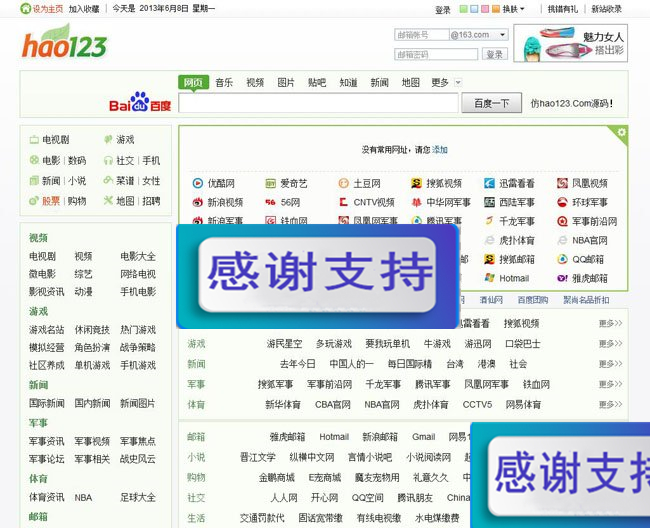Focus the Baidu search input box
The image size is (650, 528).
pyautogui.click(x=318, y=103)
